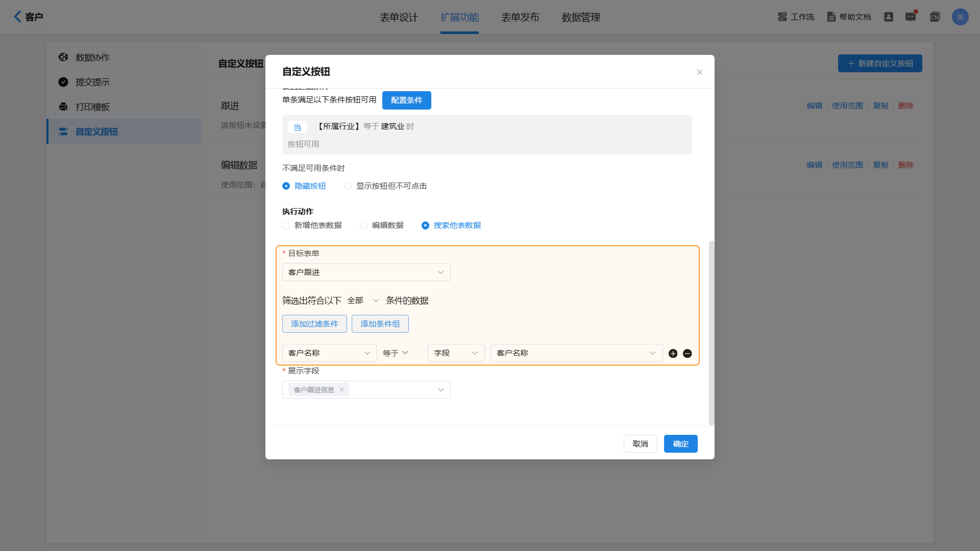
Task: Click the 数据协作 sidebar icon
Action: 63,57
